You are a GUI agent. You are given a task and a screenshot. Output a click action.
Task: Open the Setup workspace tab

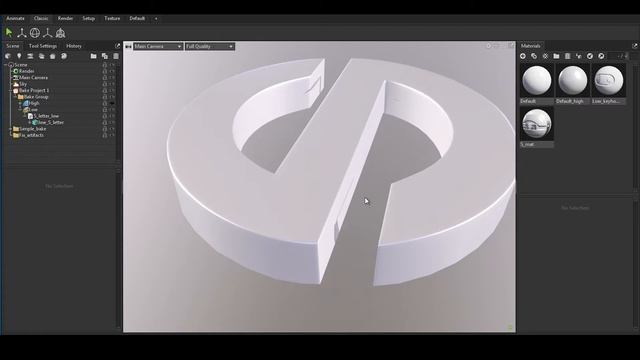89,18
